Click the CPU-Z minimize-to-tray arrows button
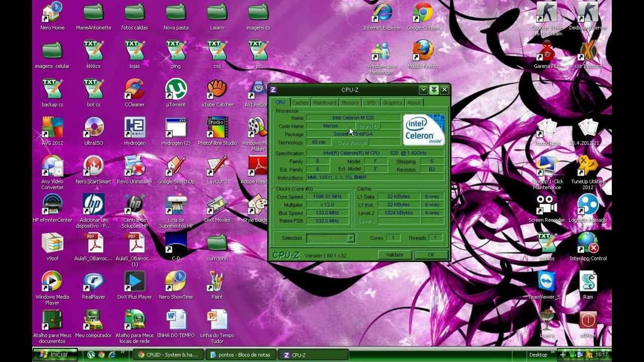The height and width of the screenshot is (362, 644). coord(434,89)
